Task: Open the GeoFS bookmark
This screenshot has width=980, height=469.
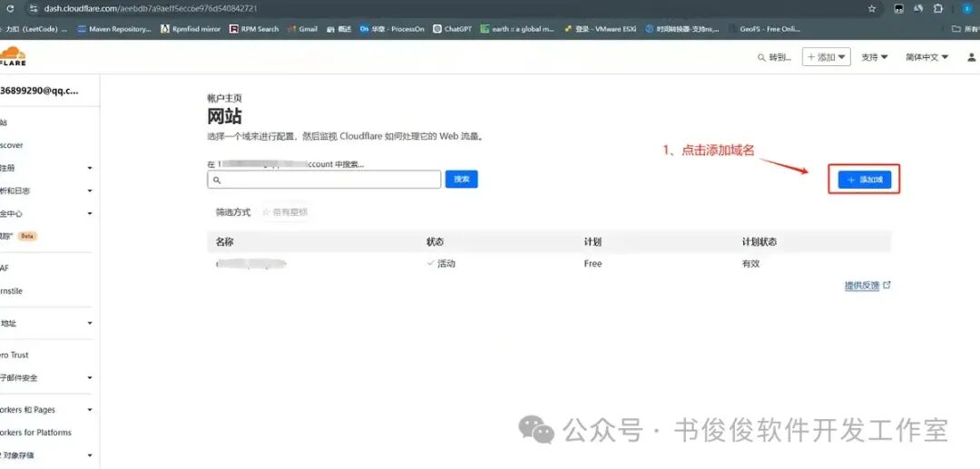Action: tap(764, 29)
